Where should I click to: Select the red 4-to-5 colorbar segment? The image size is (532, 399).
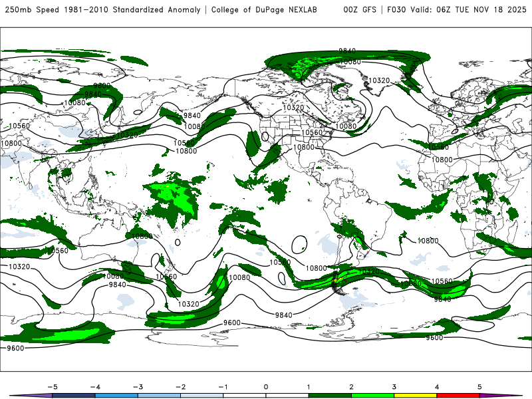point(458,396)
